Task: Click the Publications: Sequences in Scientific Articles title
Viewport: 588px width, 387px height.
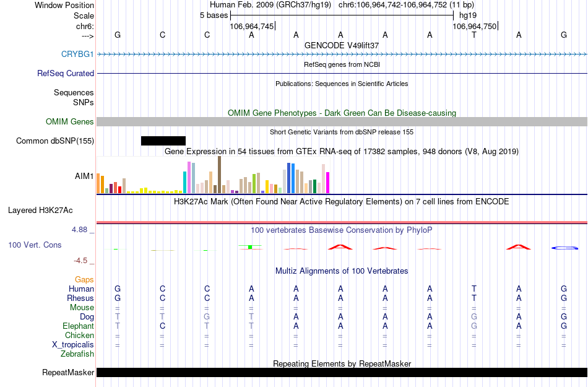Action: point(342,84)
